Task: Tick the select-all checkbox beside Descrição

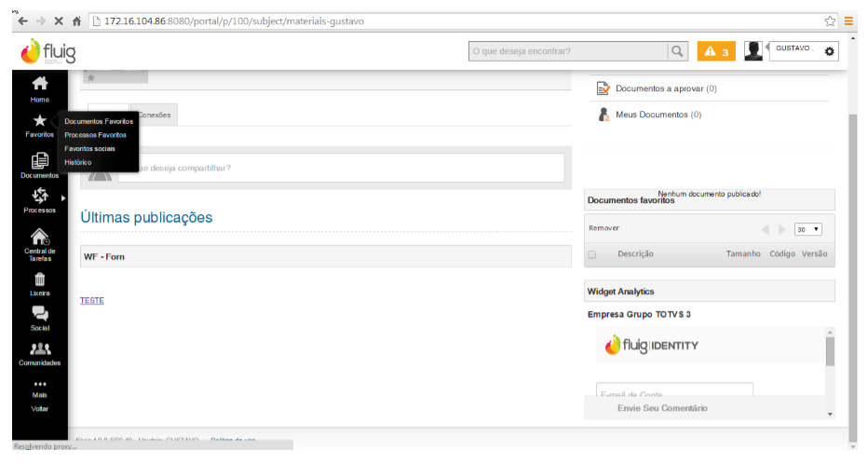Action: [x=591, y=254]
